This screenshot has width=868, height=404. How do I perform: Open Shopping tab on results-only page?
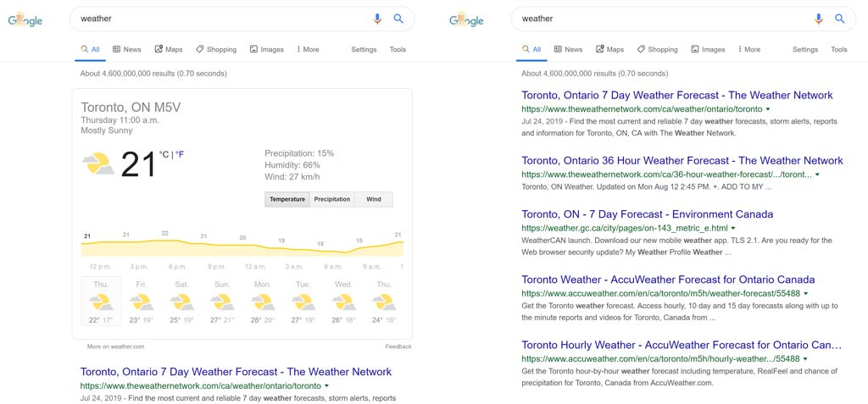point(657,49)
